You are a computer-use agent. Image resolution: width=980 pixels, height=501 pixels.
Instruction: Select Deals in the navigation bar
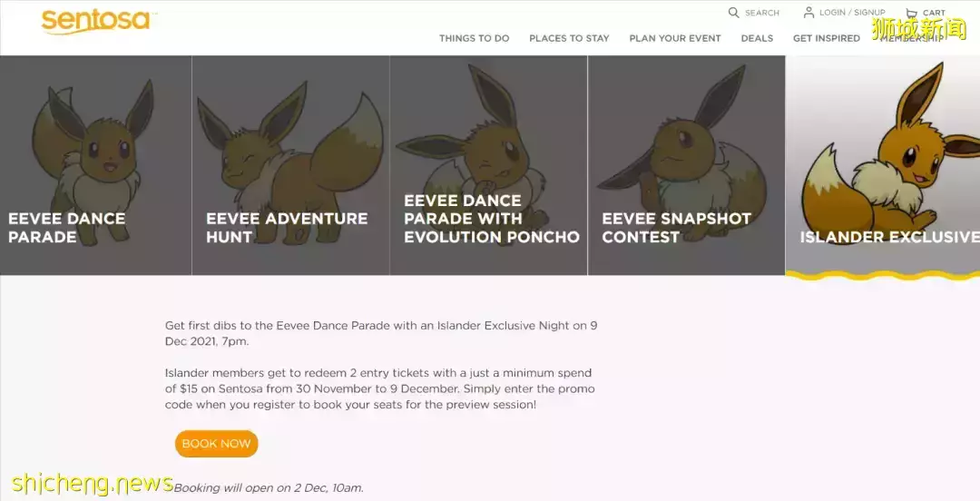(x=757, y=38)
